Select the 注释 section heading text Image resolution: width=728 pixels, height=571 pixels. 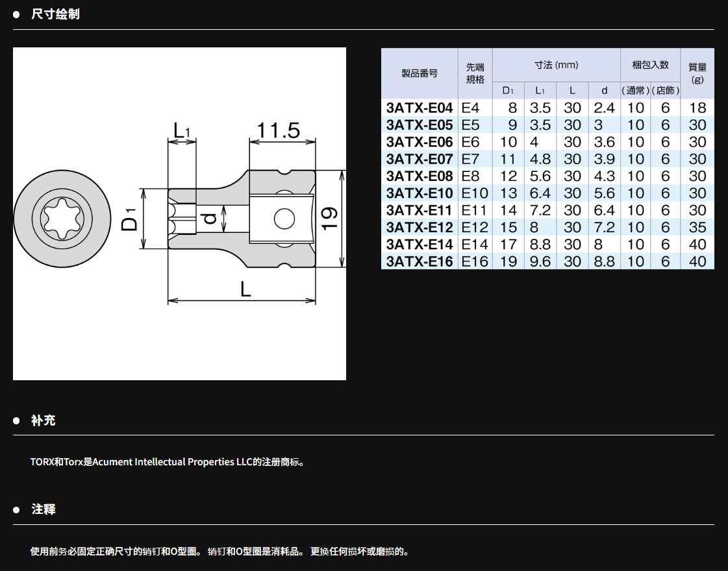pos(44,510)
